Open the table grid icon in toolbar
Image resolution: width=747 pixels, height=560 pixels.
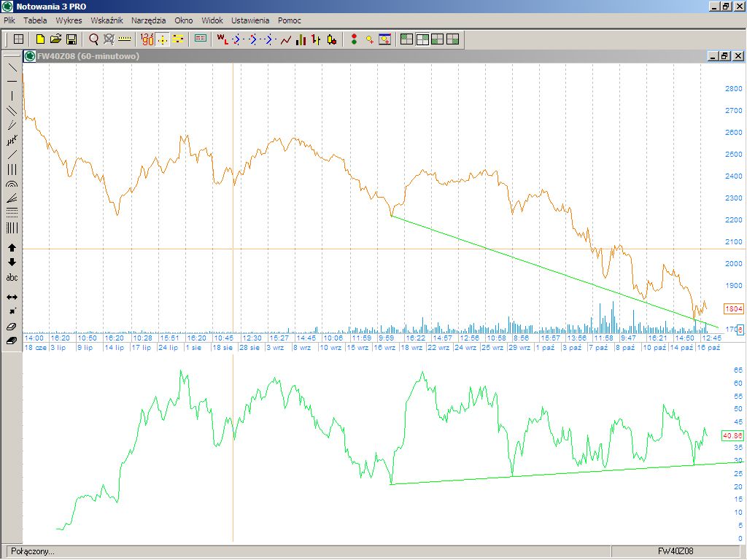(18, 39)
